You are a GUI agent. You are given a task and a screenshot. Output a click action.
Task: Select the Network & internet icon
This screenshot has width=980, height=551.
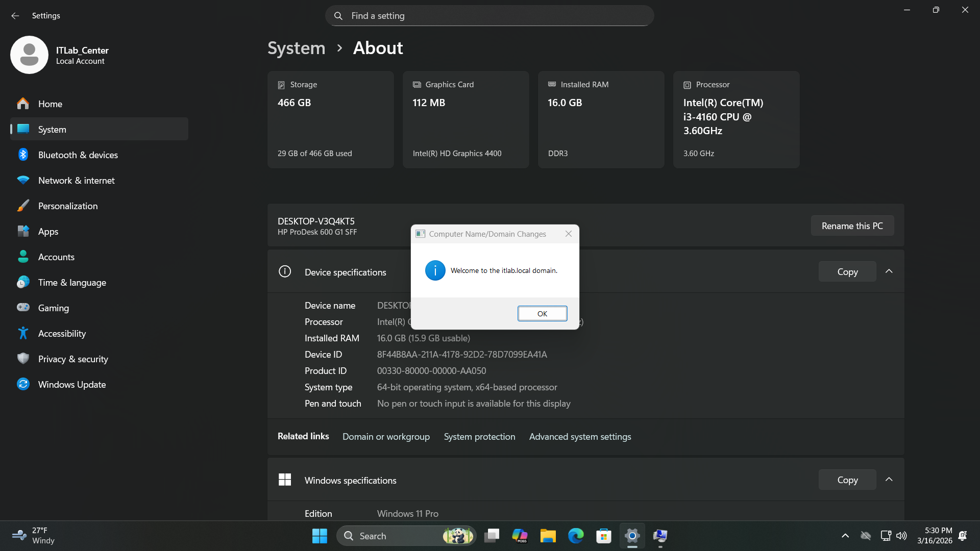23,180
